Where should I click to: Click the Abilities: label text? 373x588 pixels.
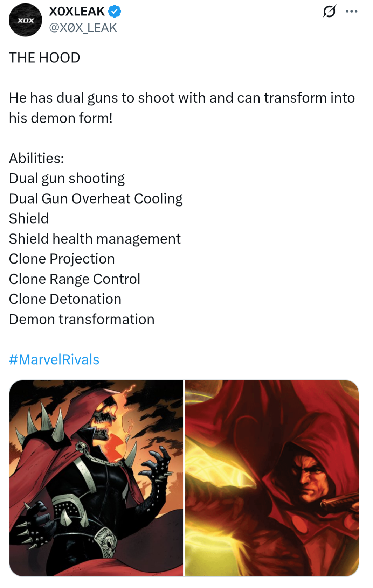click(36, 158)
